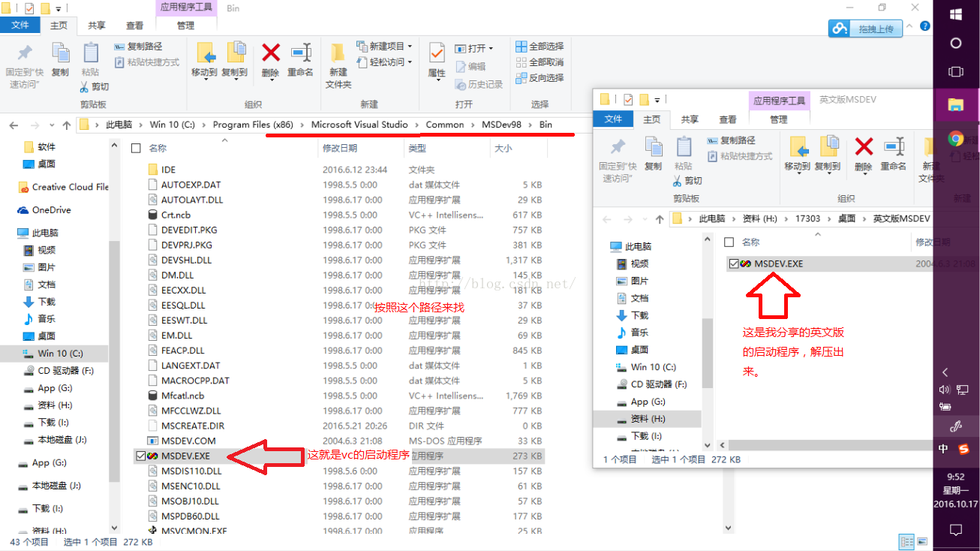Uncheck MSDEV.EXE checkbox in 英文版MSDEV window
The width and height of the screenshot is (980, 551).
point(733,263)
